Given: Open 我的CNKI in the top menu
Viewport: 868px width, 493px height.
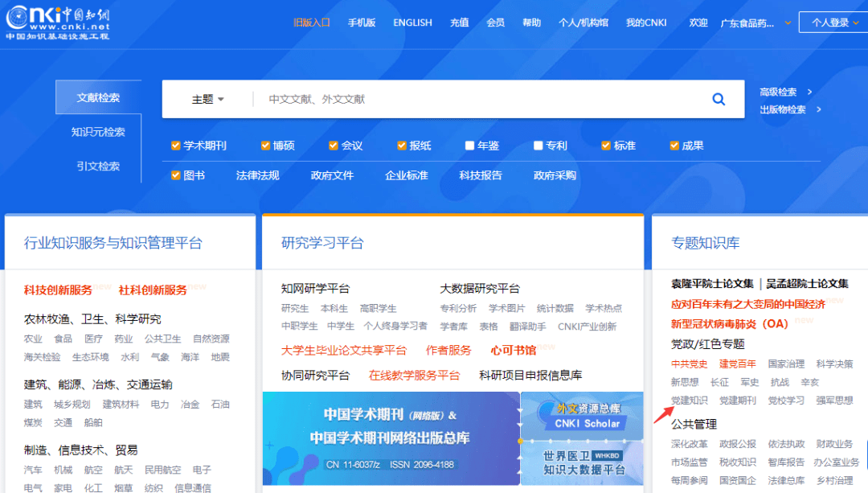Looking at the screenshot, I should point(646,23).
